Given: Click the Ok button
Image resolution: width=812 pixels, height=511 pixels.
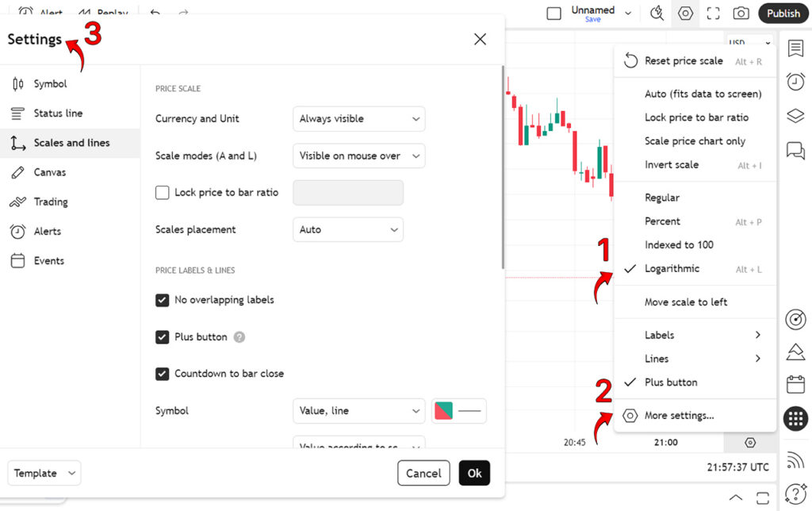Looking at the screenshot, I should pos(474,473).
